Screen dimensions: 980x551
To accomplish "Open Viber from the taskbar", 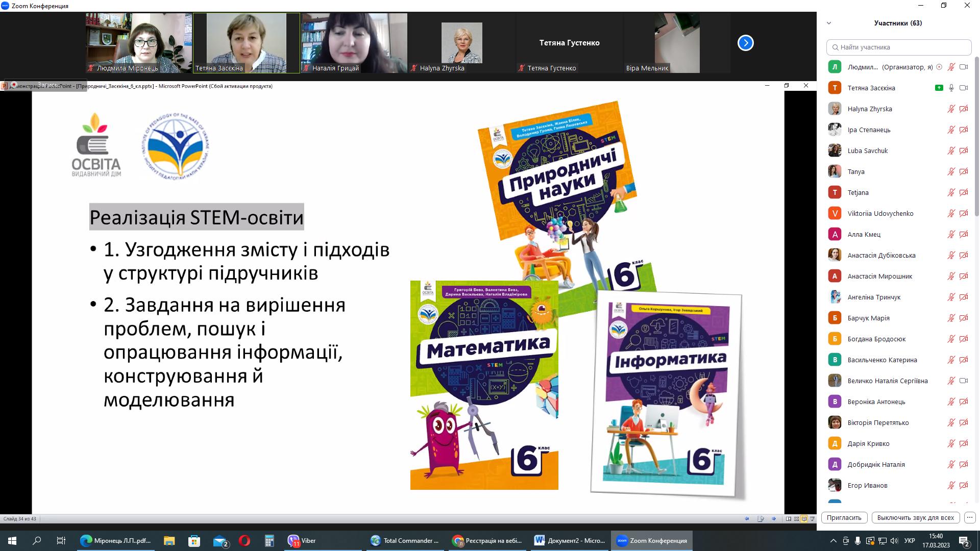I will pyautogui.click(x=302, y=541).
